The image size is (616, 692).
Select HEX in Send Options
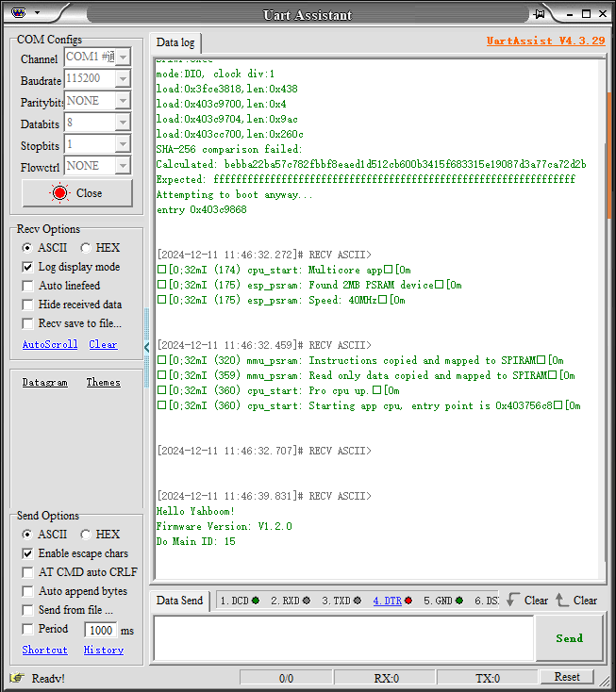[85, 535]
